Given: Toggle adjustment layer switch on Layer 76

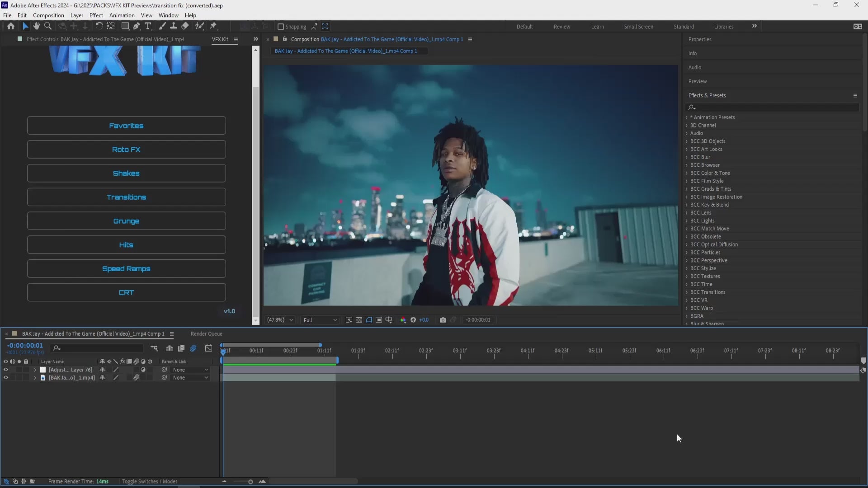Looking at the screenshot, I should [x=143, y=370].
